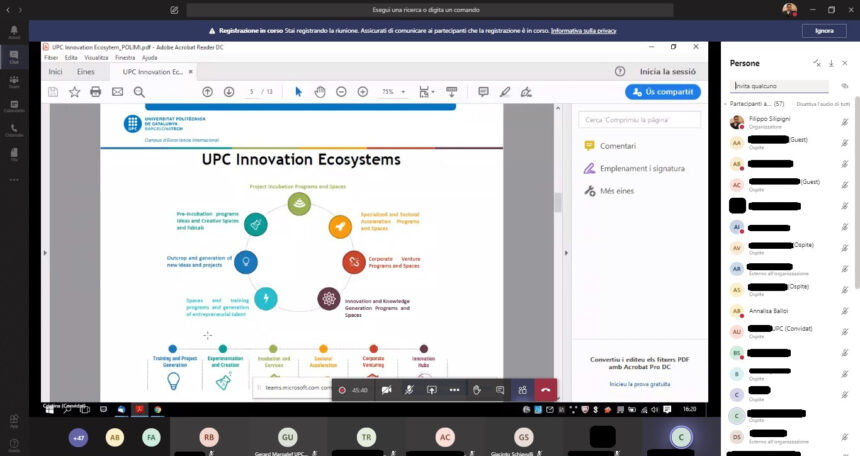This screenshot has height=456, width=860.
Task: Toggle the participants pane button
Action: pos(522,390)
